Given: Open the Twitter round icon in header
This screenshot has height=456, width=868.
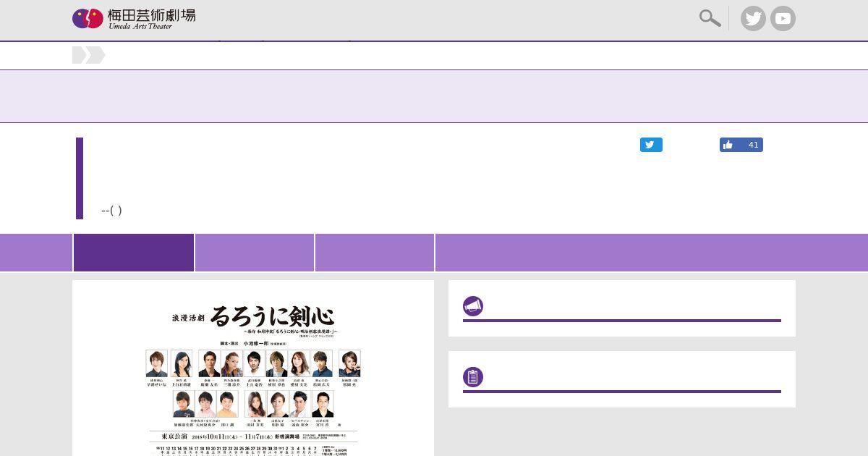Looking at the screenshot, I should click(753, 19).
